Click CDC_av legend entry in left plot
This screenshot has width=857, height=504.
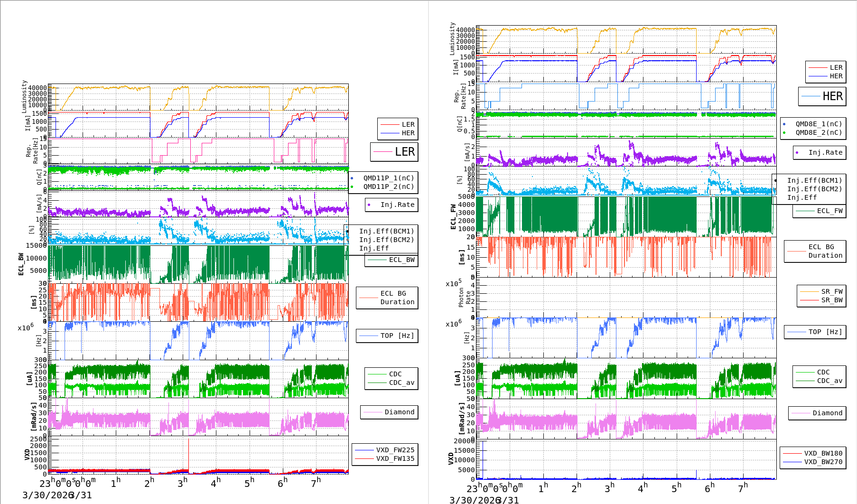pyautogui.click(x=401, y=383)
